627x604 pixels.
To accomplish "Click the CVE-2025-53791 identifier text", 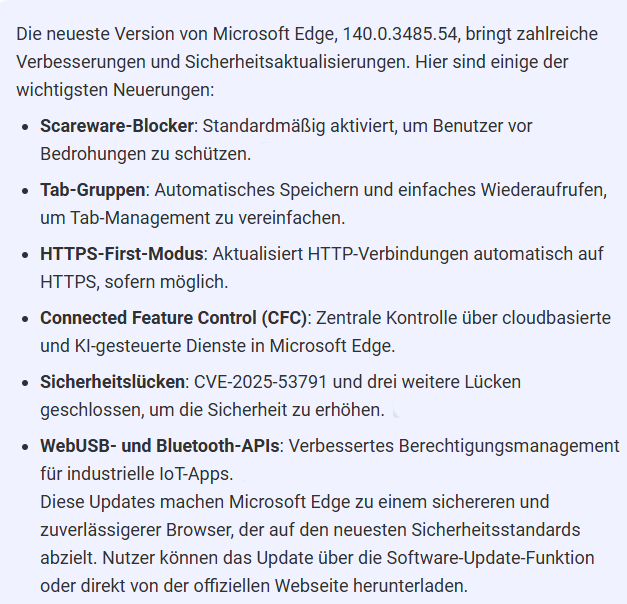I will coord(271,381).
